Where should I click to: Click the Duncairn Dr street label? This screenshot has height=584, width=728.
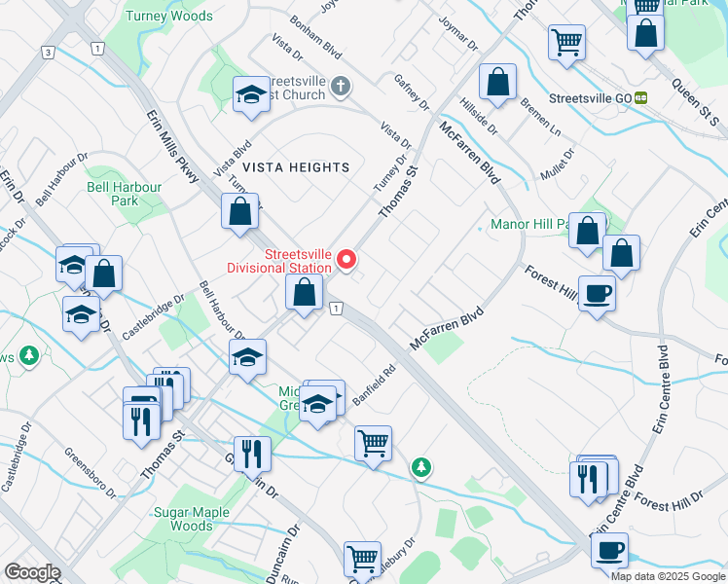(x=283, y=554)
